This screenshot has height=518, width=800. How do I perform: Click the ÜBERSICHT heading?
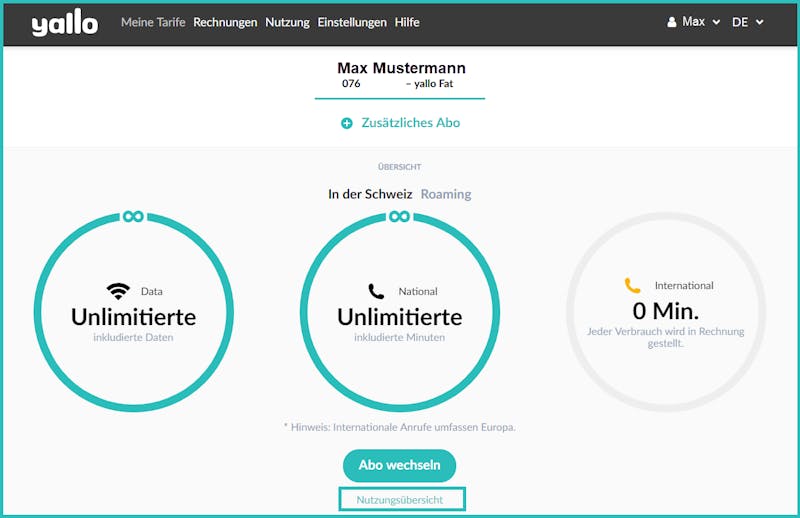coord(399,167)
